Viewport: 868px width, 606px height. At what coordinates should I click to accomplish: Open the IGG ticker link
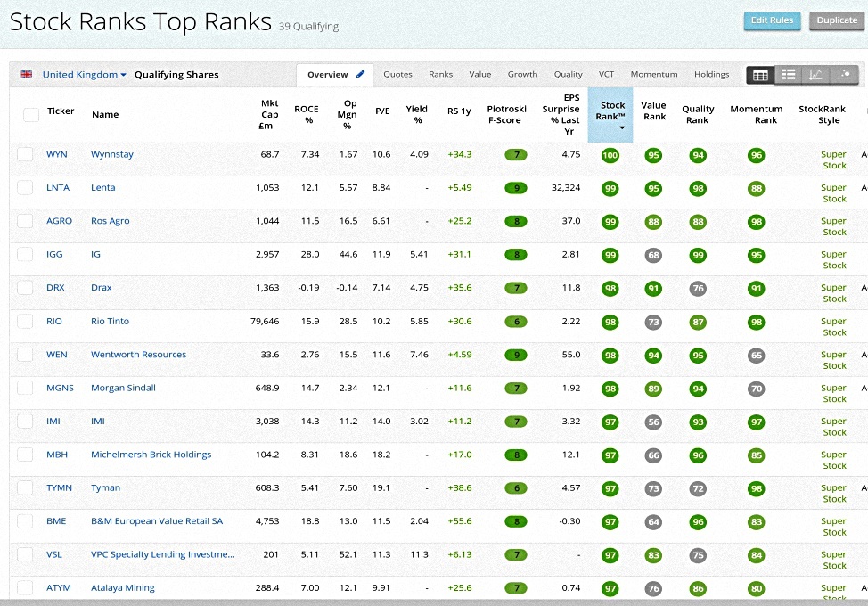point(54,255)
